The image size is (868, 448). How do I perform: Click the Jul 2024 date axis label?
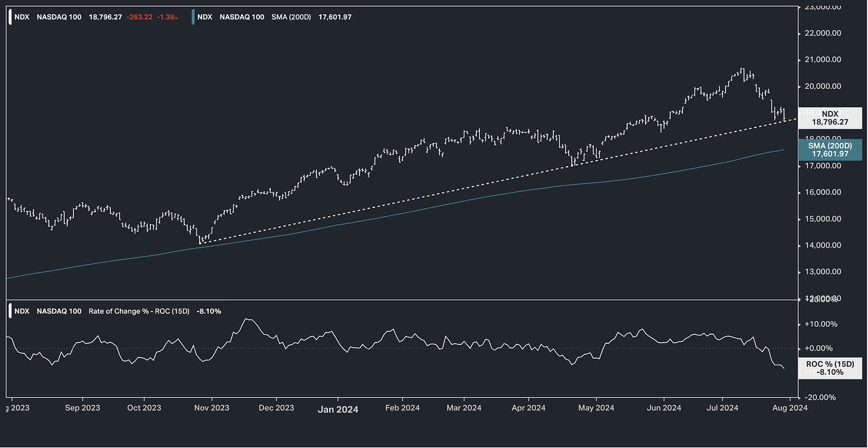722,408
